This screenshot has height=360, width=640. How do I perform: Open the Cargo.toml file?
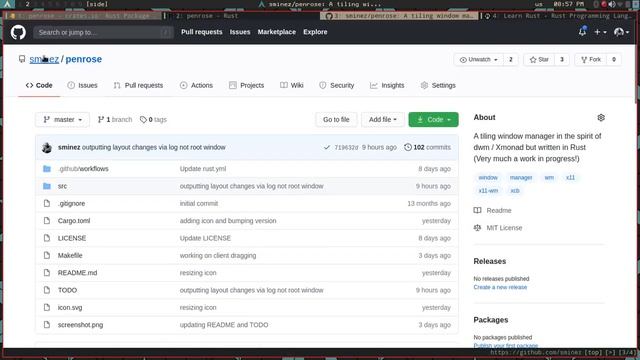pos(74,221)
